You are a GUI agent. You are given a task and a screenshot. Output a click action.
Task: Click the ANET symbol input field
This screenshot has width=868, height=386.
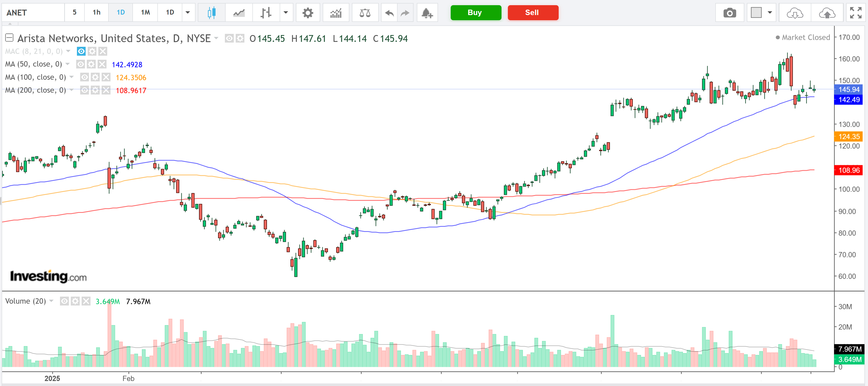(33, 13)
